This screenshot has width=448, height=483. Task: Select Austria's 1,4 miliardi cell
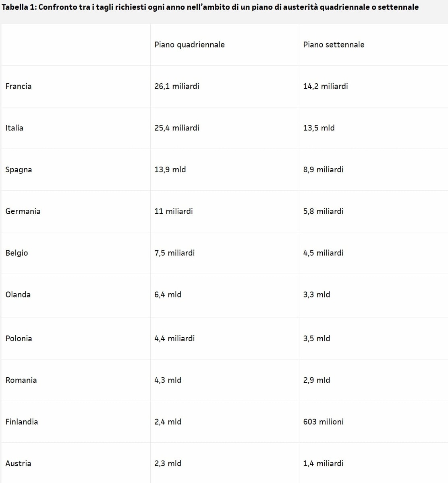[324, 463]
